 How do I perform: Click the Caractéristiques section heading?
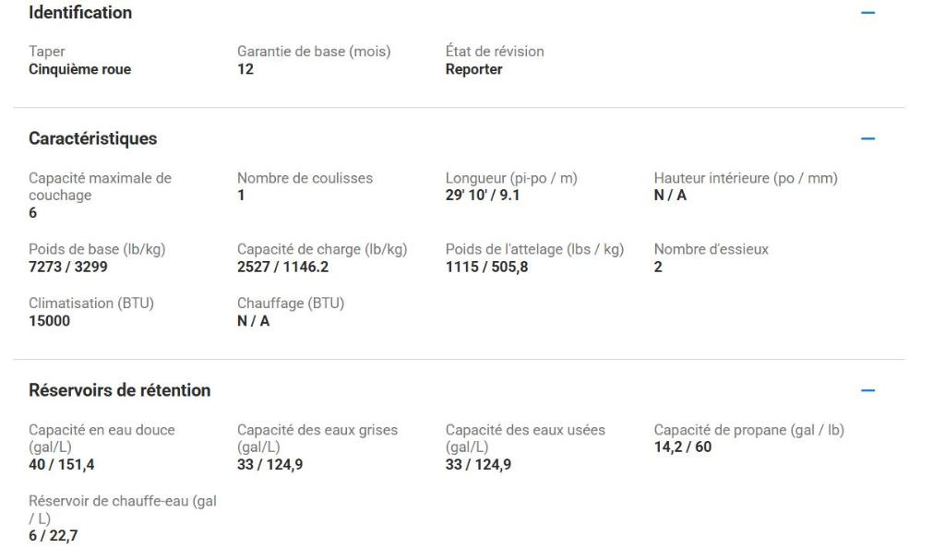click(93, 139)
